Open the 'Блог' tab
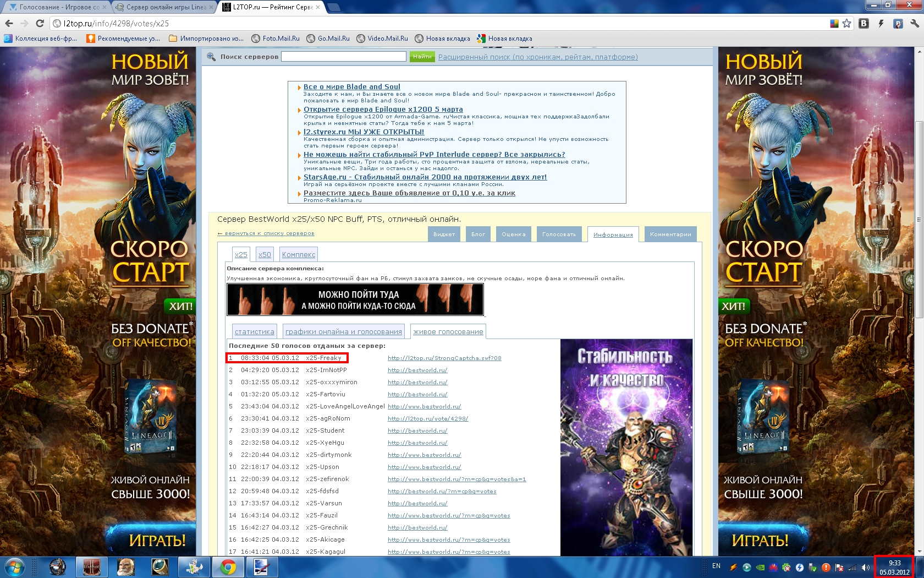924x578 pixels. (478, 234)
